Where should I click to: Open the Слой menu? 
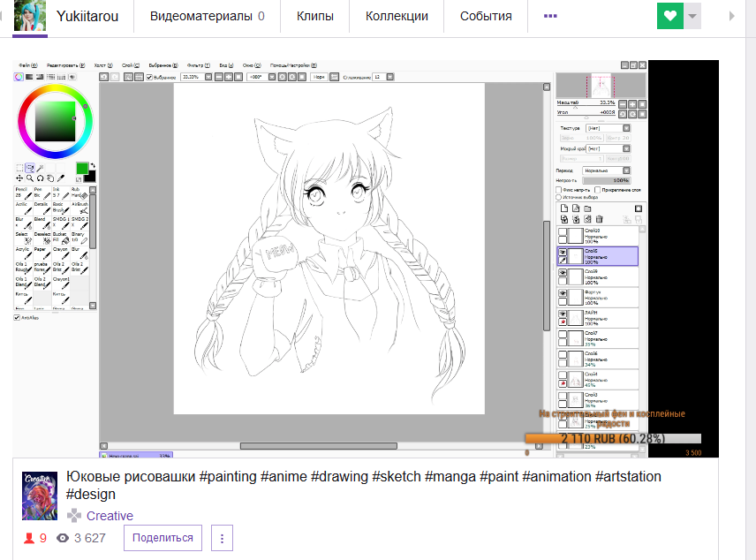tap(130, 65)
